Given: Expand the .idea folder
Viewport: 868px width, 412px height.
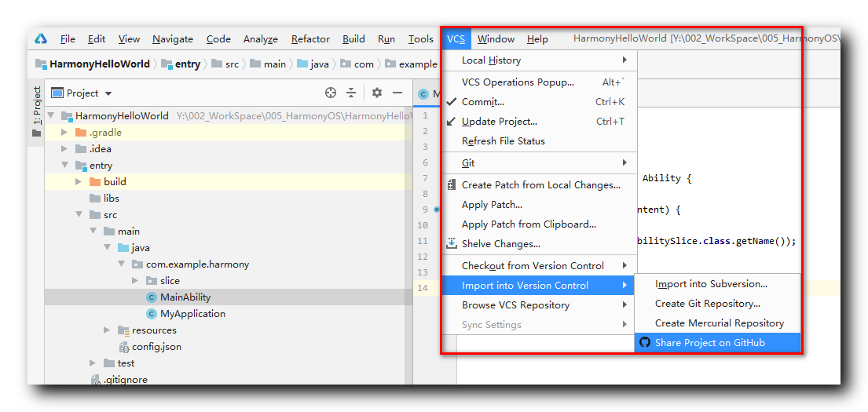Looking at the screenshot, I should [x=64, y=149].
